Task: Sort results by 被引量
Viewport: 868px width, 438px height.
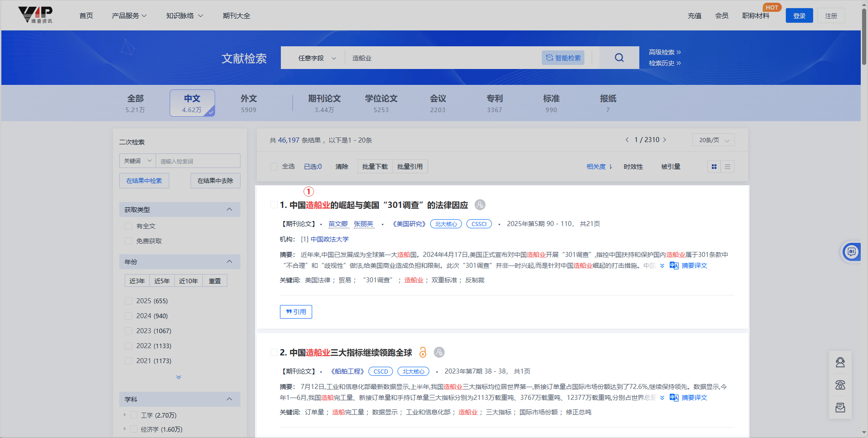Action: click(x=671, y=167)
